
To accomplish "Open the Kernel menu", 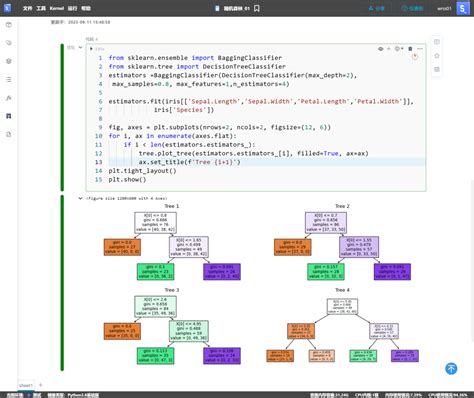I will pyautogui.click(x=57, y=8).
